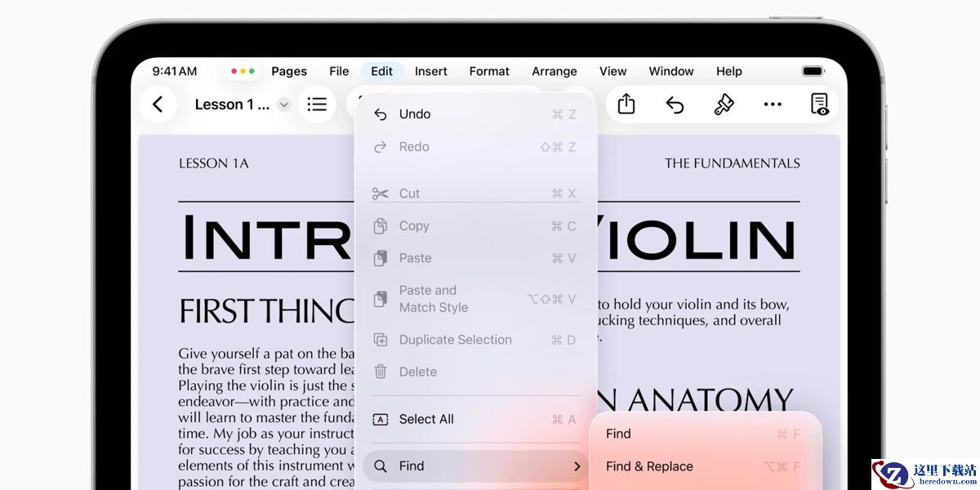980x490 pixels.
Task: Open the Window menu
Action: coord(671,71)
